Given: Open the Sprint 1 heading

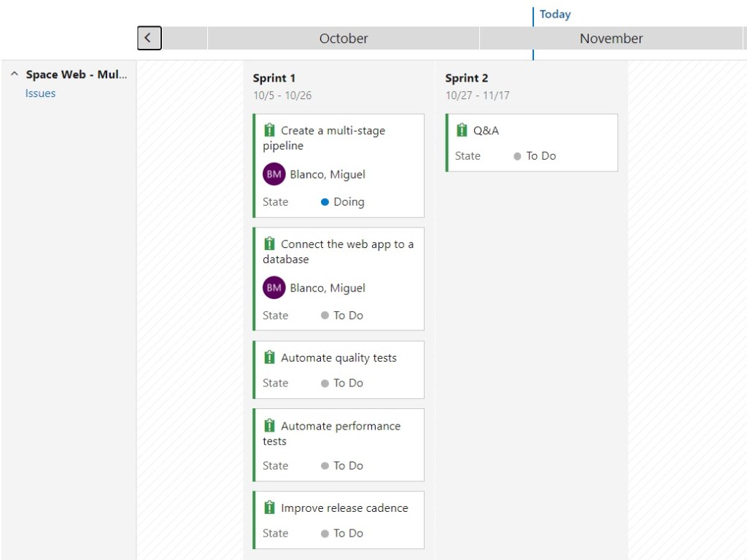Looking at the screenshot, I should tap(274, 78).
